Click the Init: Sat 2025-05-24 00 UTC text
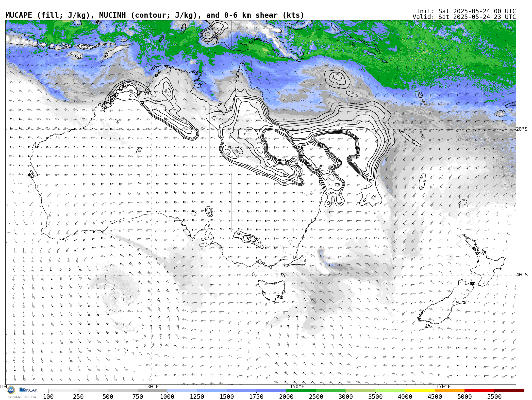 click(x=466, y=11)
